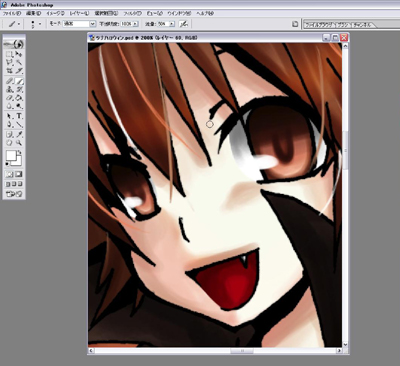400x366 pixels.
Task: Open the レイヤー (Layer) menu
Action: pyautogui.click(x=79, y=13)
